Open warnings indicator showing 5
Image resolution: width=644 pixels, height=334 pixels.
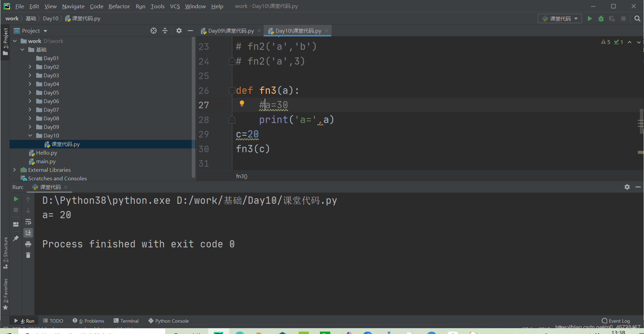(606, 42)
